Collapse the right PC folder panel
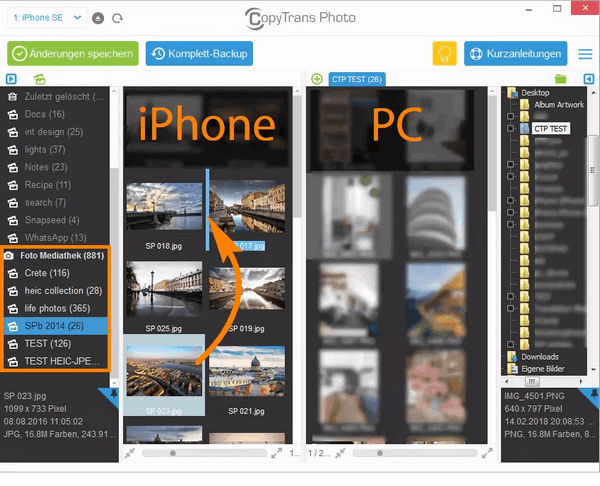 pos(588,79)
